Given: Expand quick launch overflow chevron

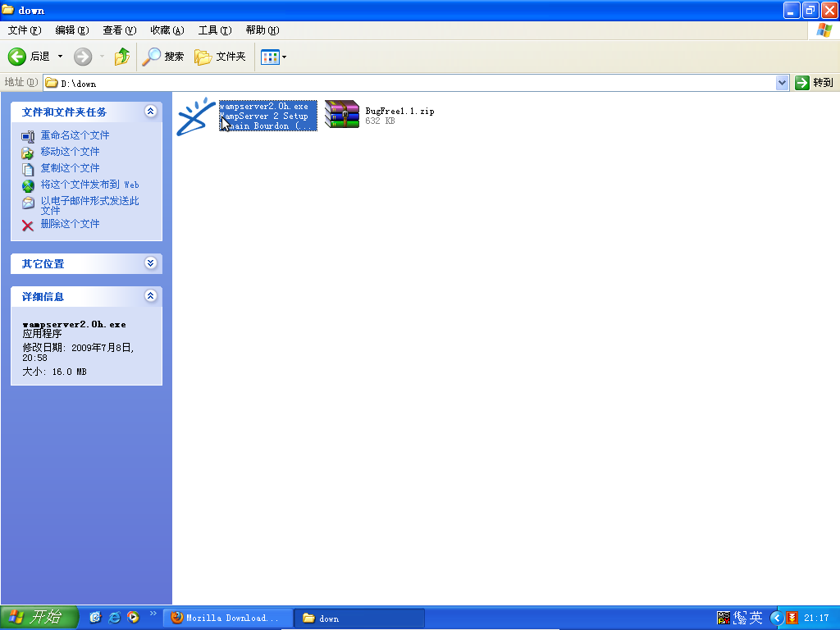Looking at the screenshot, I should click(153, 614).
